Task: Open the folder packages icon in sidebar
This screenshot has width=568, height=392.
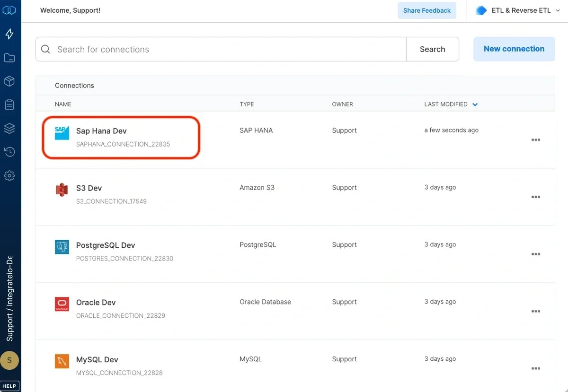Action: pyautogui.click(x=10, y=57)
